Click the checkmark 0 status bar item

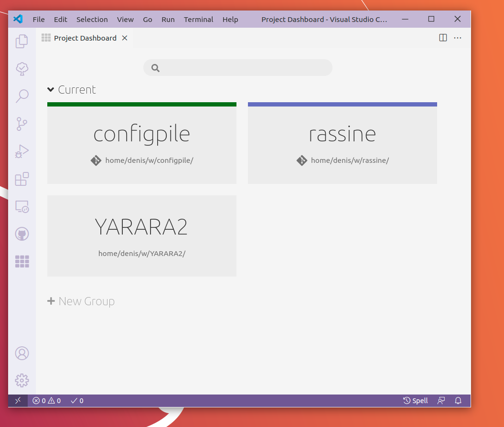(77, 401)
